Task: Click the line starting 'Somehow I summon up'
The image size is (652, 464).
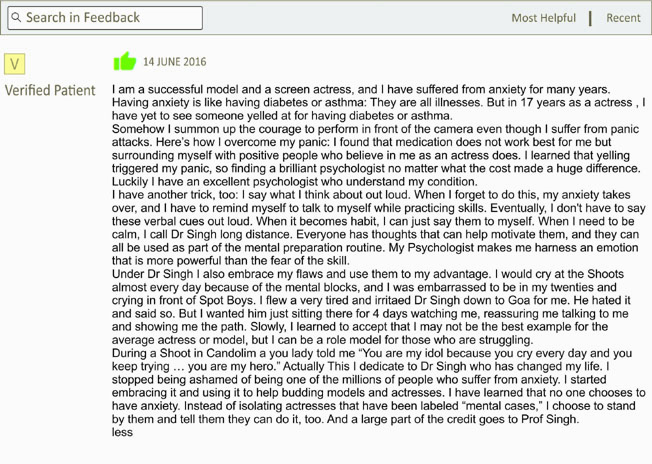Action: tap(375, 129)
